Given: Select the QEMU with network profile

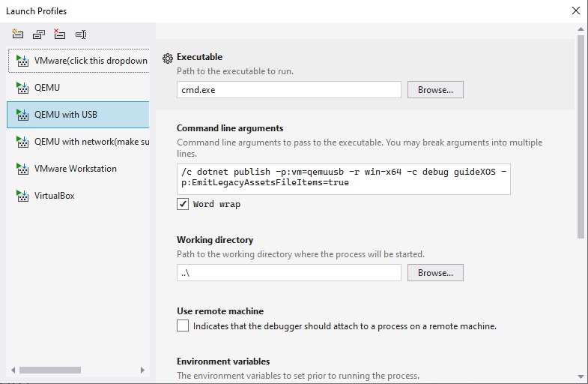Looking at the screenshot, I should point(91,142).
